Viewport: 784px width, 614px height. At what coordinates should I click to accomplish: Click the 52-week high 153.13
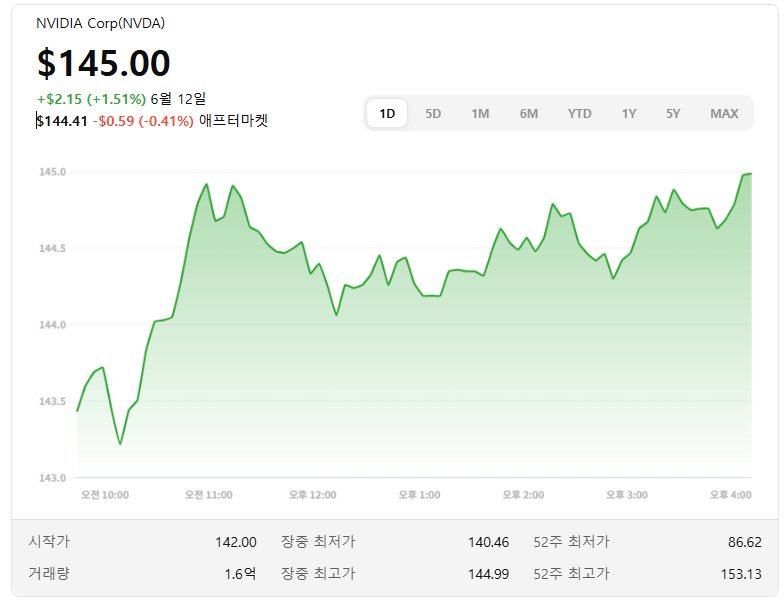(x=741, y=574)
